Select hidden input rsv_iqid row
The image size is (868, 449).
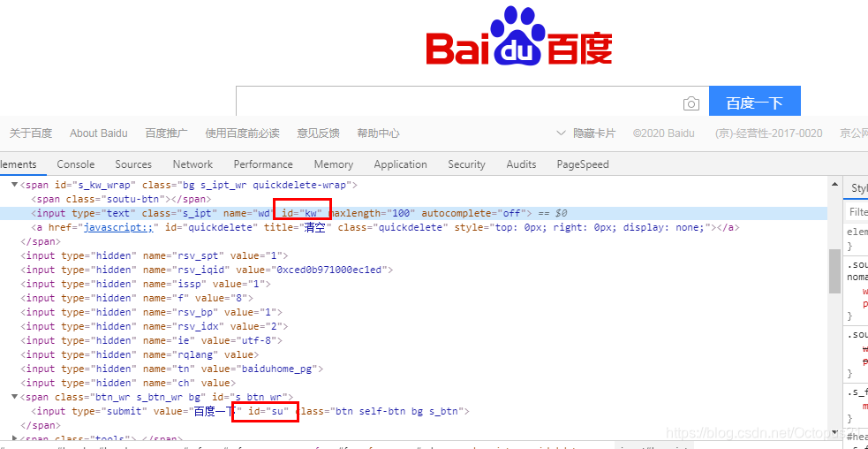pyautogui.click(x=413, y=270)
